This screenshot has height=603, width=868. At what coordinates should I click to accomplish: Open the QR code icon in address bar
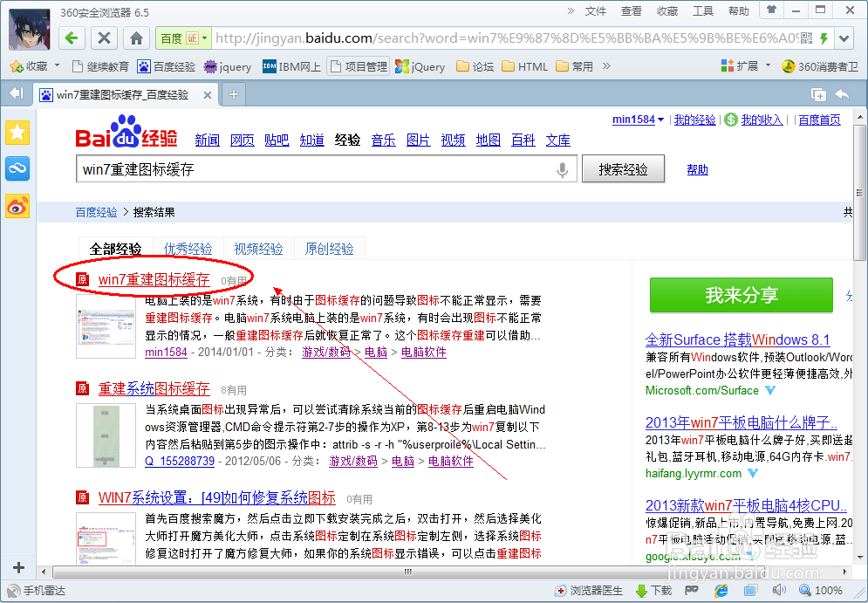coord(806,38)
